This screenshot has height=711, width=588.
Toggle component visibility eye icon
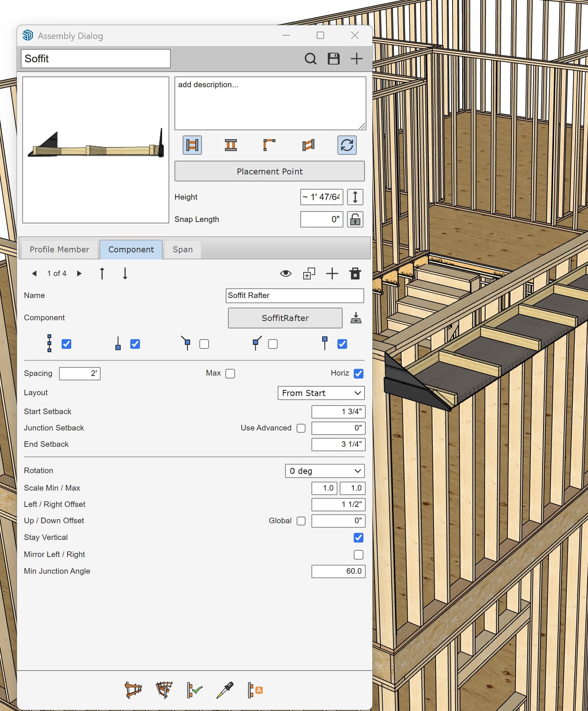pos(285,273)
